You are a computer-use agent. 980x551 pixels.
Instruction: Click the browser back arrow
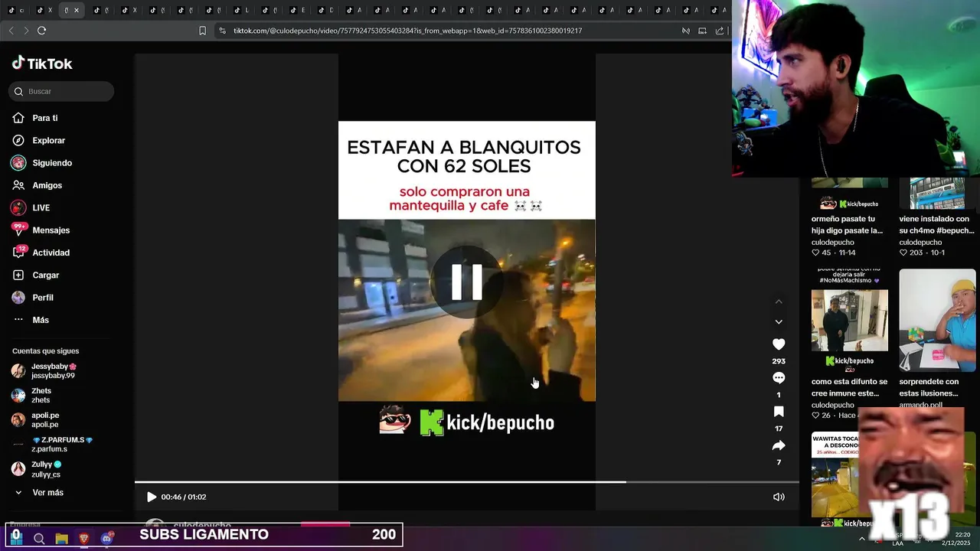(x=11, y=31)
